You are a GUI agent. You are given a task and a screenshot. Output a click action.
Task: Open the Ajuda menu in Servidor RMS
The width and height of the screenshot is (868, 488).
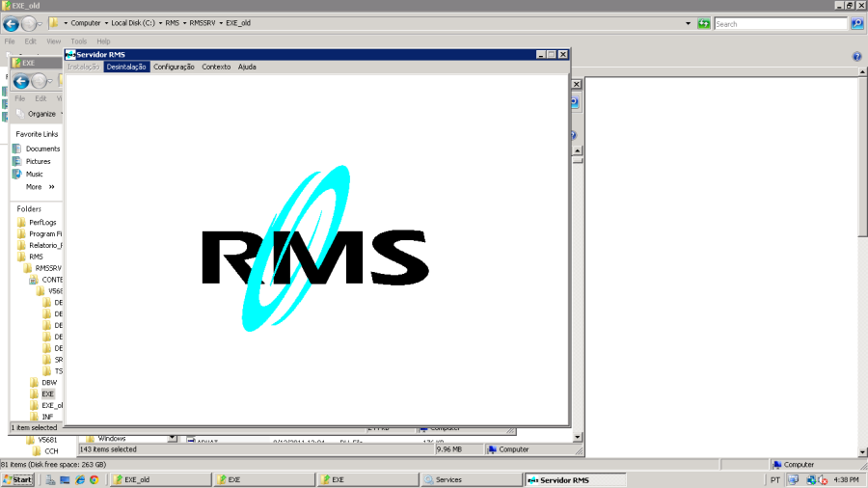click(247, 67)
